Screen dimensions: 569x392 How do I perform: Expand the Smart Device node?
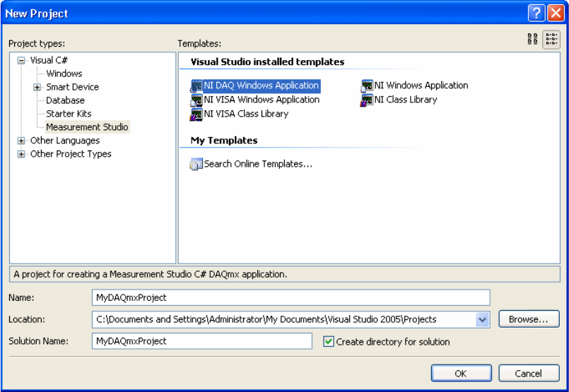click(x=37, y=88)
